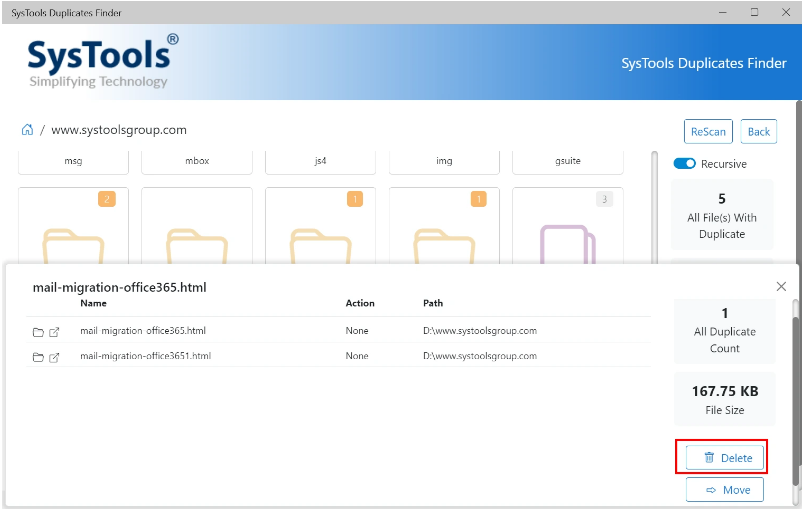Open folder of mail-migration-office3651.html row

[38, 357]
